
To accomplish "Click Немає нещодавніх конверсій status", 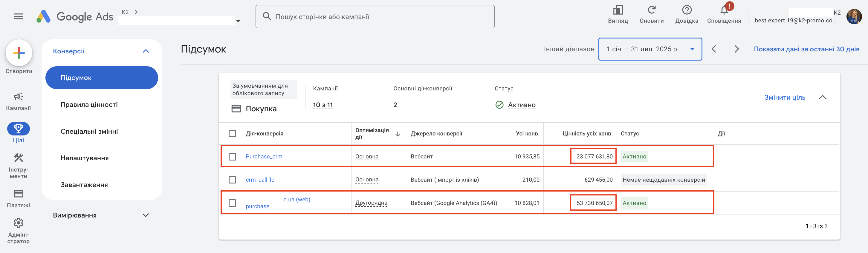I will coord(664,180).
